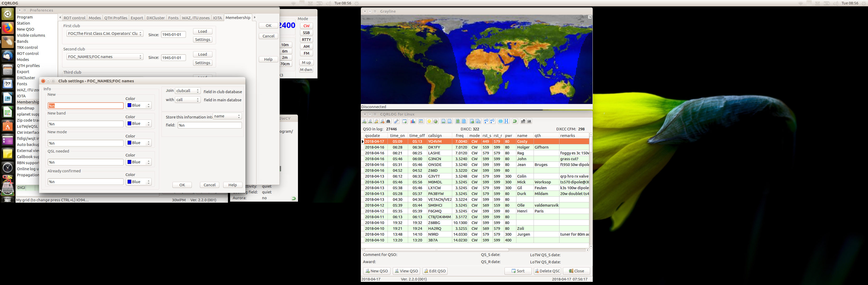The image size is (868, 285).
Task: Click the window with green arrow toolbar icon
Action: click(405, 121)
